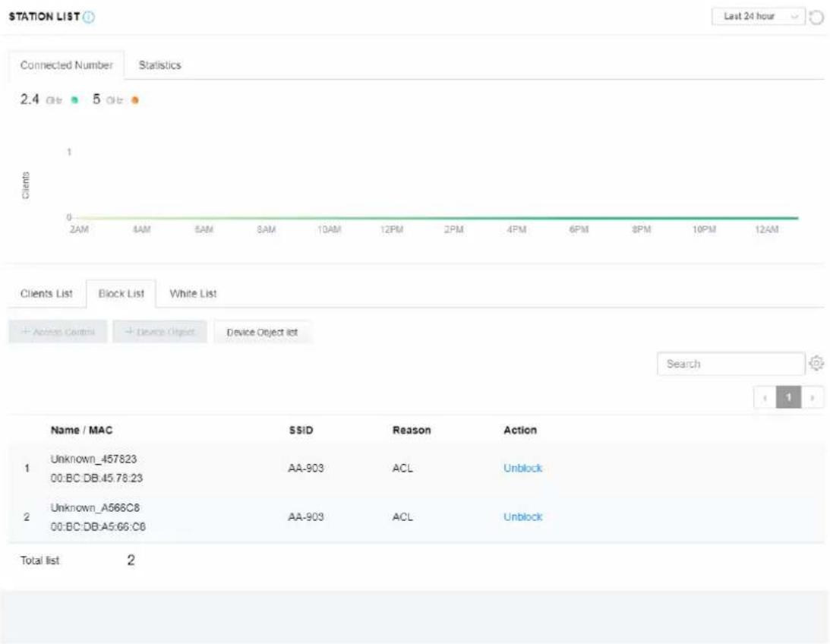
Task: Toggle the 5 GHz orange legend dot
Action: (x=135, y=100)
